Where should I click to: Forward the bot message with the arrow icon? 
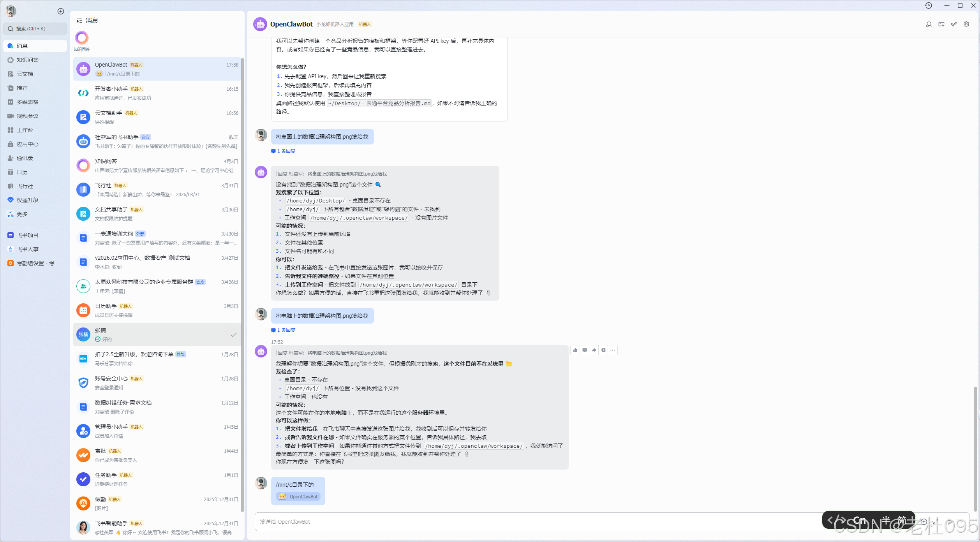tap(594, 350)
